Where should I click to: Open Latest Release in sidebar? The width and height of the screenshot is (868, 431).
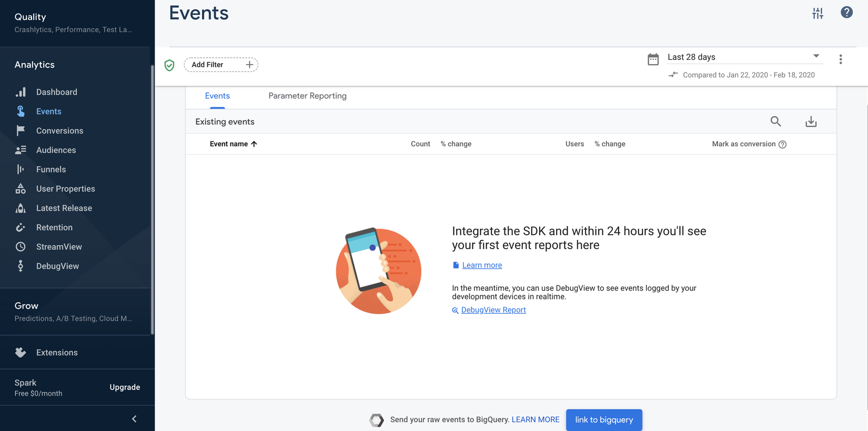(x=64, y=209)
